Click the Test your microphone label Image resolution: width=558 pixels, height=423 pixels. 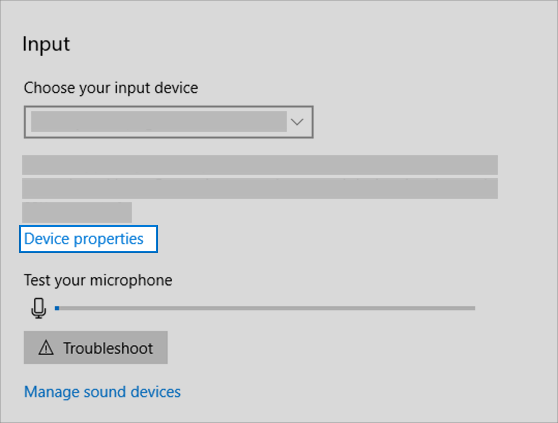tap(98, 280)
